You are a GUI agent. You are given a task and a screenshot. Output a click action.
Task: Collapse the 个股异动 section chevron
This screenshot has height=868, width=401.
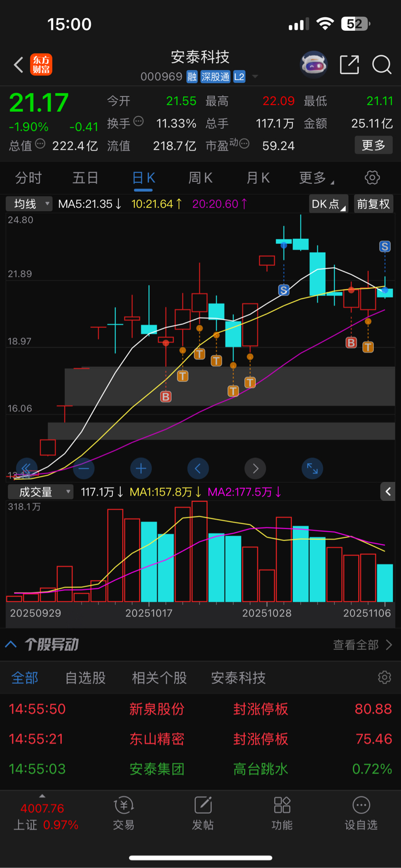11,644
